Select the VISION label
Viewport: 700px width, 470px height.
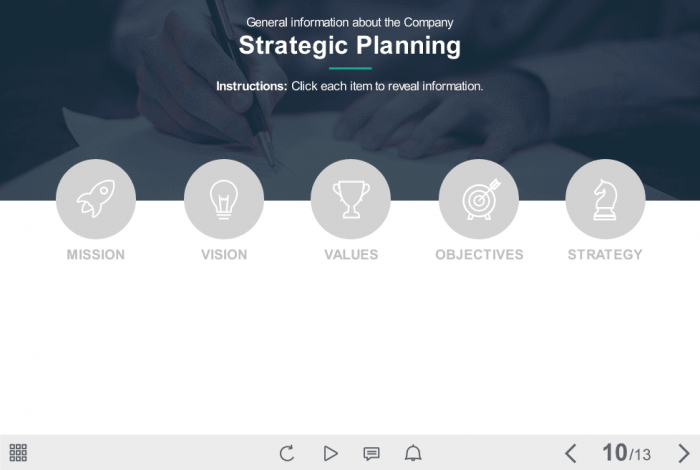224,255
